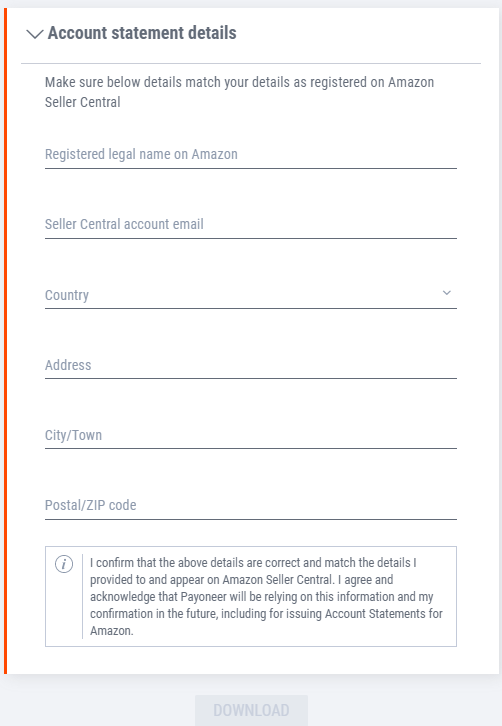Screen dimensions: 502x726
Task: Focus the Registered legal name on Amazon field
Action: [251, 155]
